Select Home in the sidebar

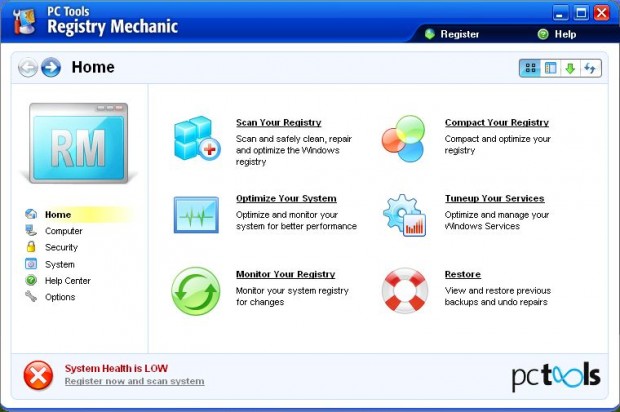58,215
